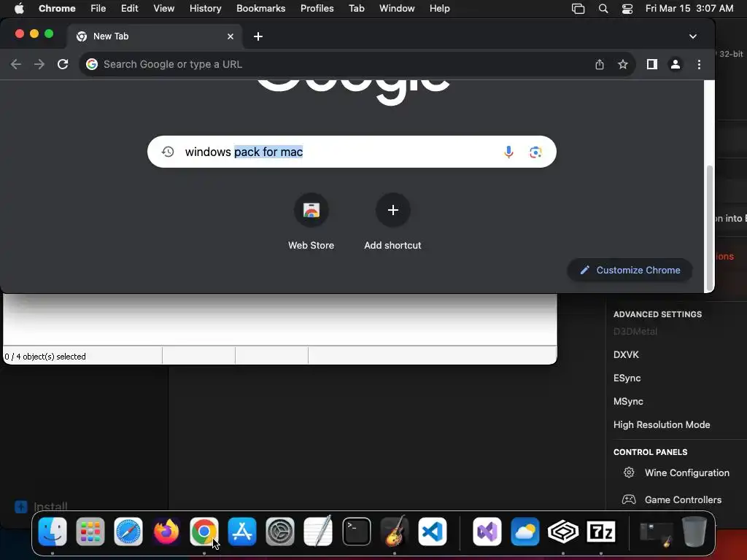This screenshot has height=560, width=747.
Task: Open the Profiles menu
Action: pyautogui.click(x=317, y=9)
